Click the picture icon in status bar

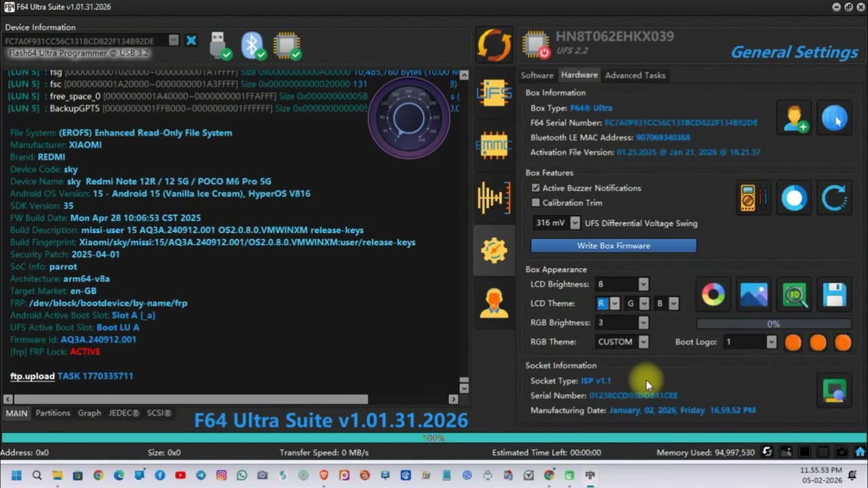pos(786,452)
